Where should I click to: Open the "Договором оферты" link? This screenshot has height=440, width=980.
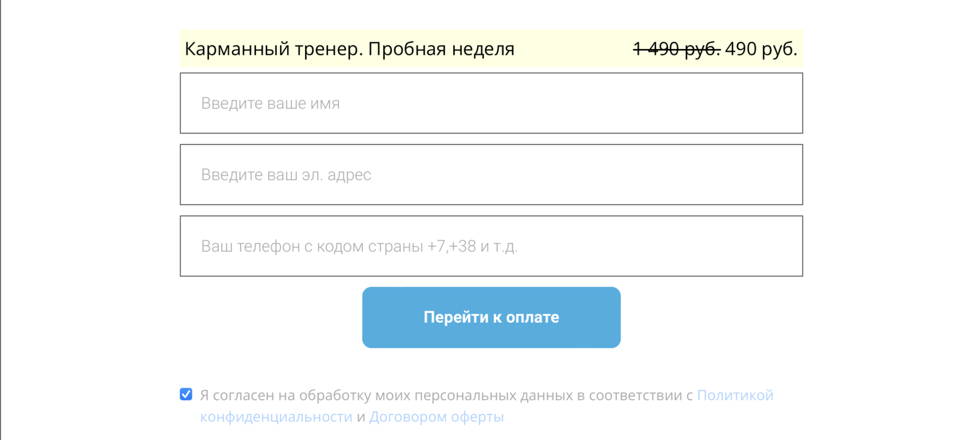tap(436, 417)
